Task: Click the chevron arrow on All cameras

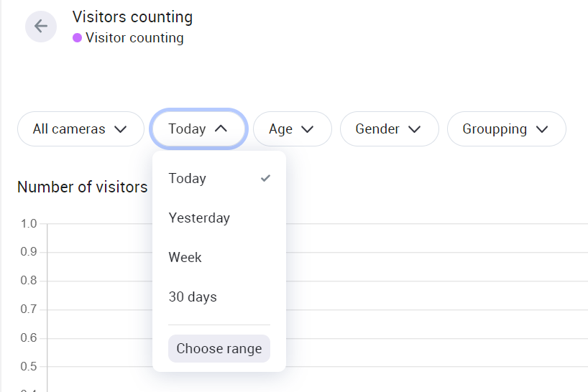Action: tap(121, 129)
